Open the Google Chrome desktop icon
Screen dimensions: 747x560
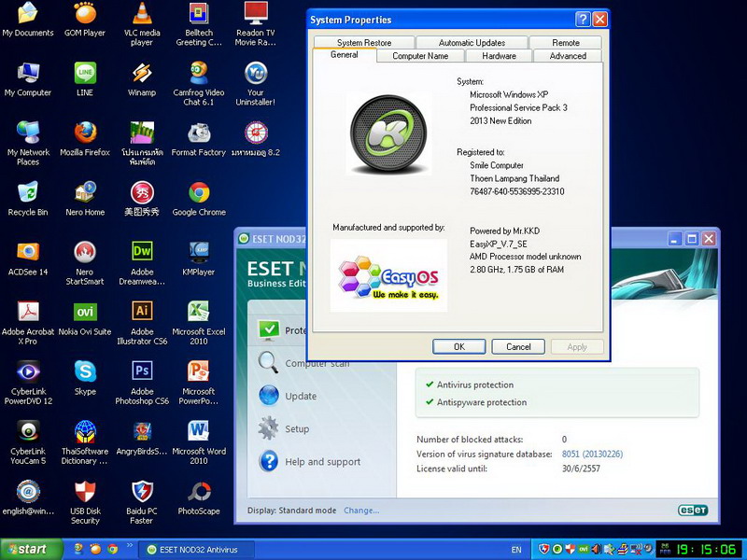pos(199,193)
